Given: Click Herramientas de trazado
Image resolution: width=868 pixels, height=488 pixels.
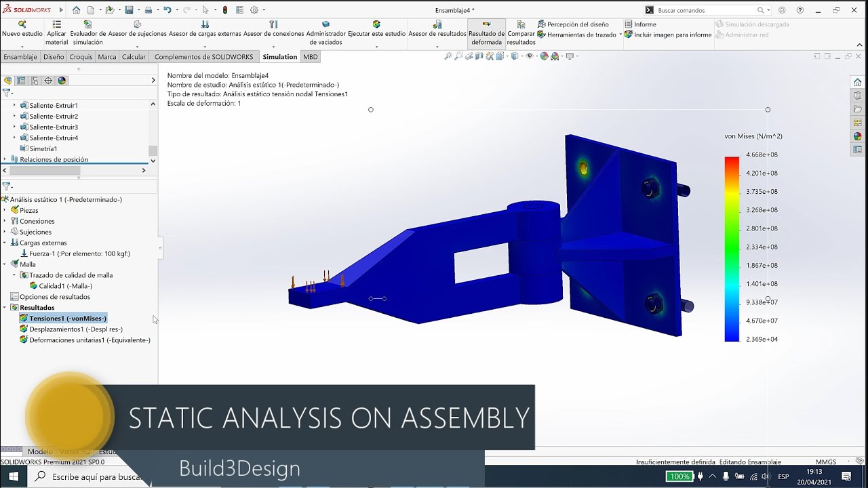Looking at the screenshot, I should (x=577, y=35).
